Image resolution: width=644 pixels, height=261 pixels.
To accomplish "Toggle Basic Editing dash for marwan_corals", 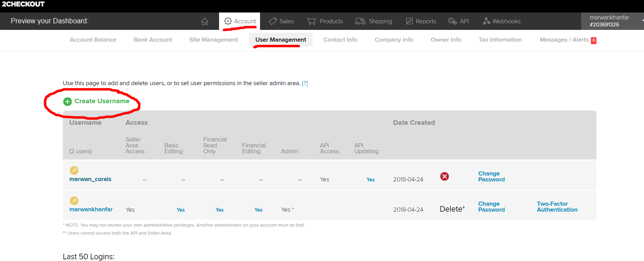I will point(183,180).
